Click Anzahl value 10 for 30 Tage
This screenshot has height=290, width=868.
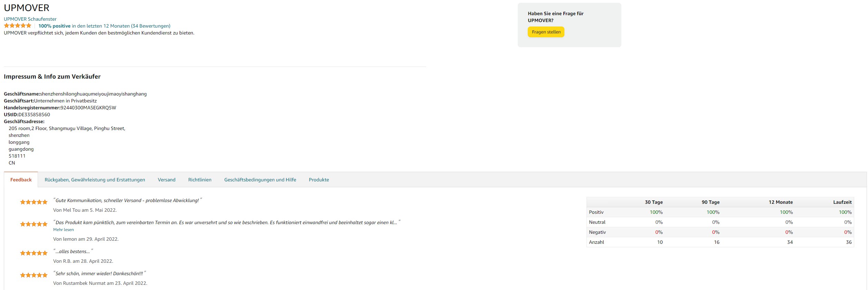tap(660, 242)
